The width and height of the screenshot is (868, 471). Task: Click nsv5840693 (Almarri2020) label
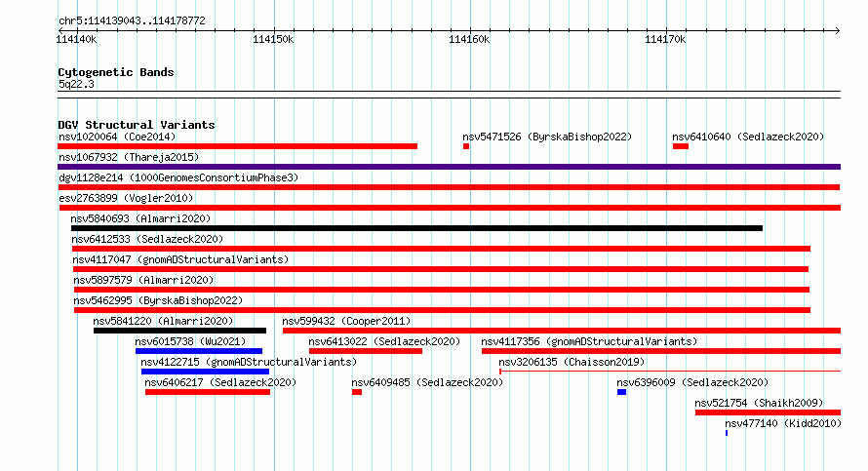140,218
